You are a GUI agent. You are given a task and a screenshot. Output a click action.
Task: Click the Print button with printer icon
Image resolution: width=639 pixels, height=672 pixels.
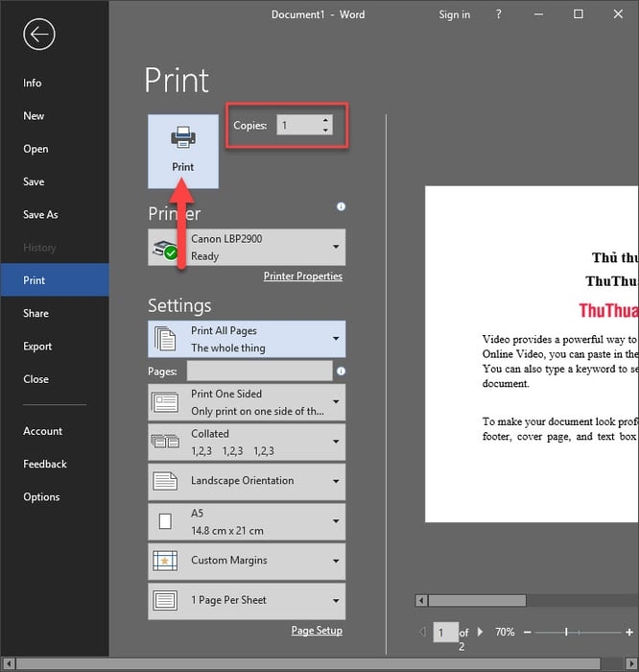183,152
